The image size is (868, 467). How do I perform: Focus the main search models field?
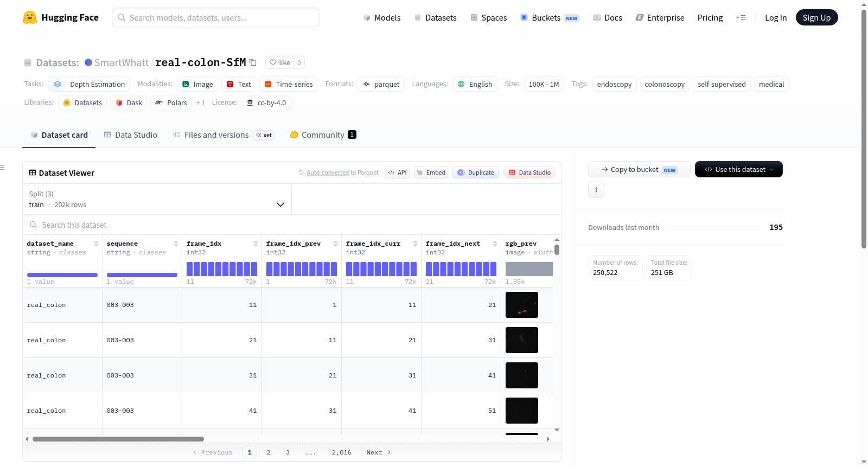(216, 17)
